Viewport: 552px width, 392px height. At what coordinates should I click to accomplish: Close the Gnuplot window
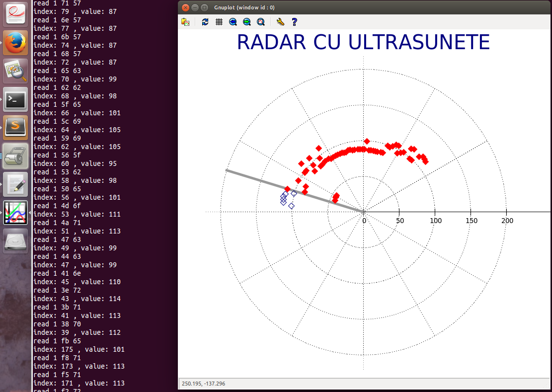(x=185, y=7)
